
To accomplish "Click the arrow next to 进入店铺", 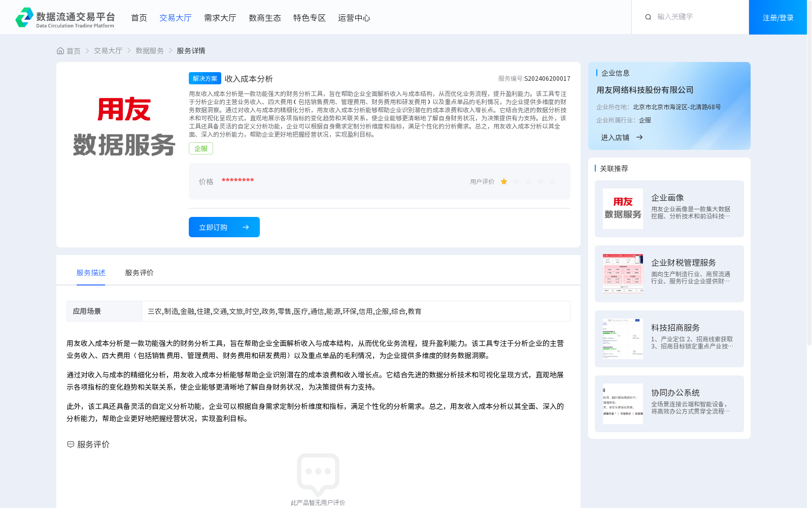I will [x=639, y=137].
